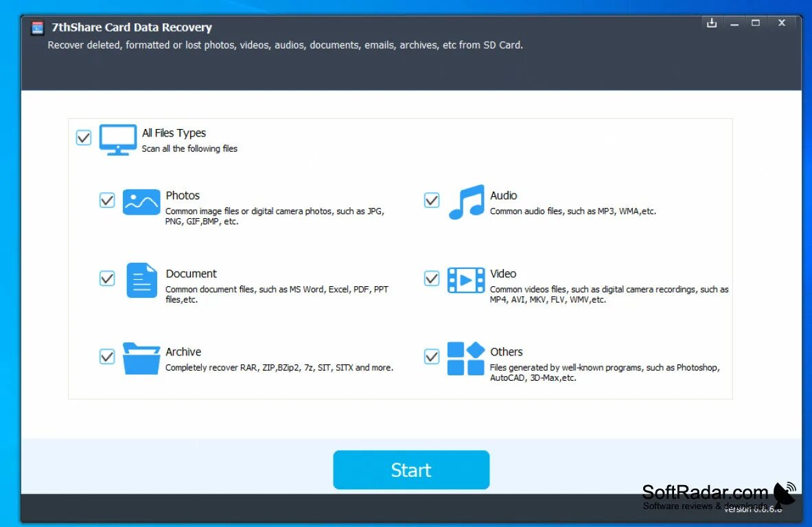Screen dimensions: 812x527
Task: Uncheck the Others checkbox
Action: (x=432, y=357)
